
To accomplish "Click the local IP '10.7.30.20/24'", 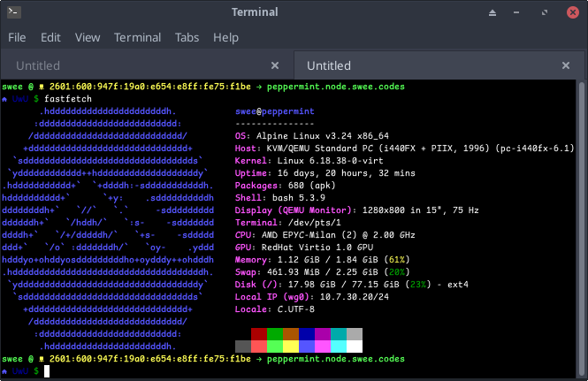I will (355, 297).
